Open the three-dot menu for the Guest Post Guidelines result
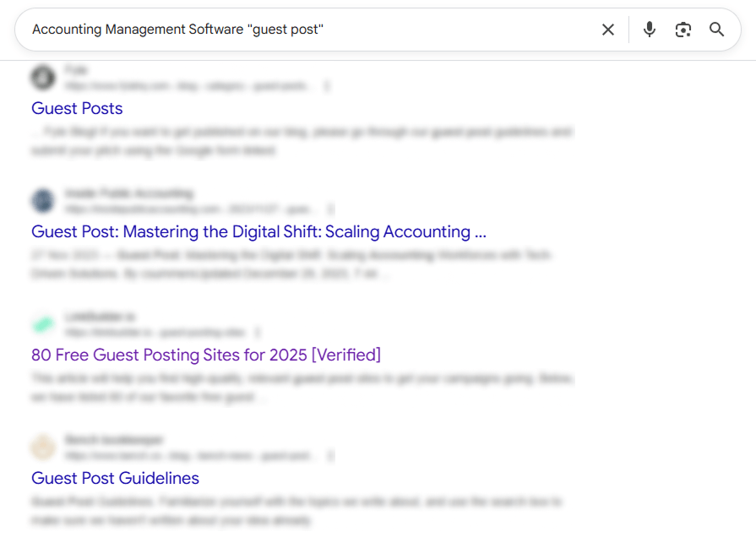The height and width of the screenshot is (548, 756). coord(330,455)
